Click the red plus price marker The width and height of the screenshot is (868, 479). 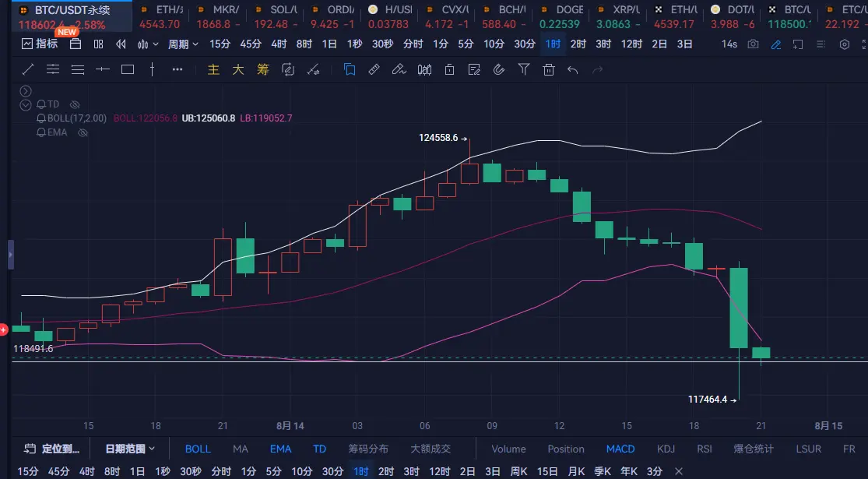[3, 330]
